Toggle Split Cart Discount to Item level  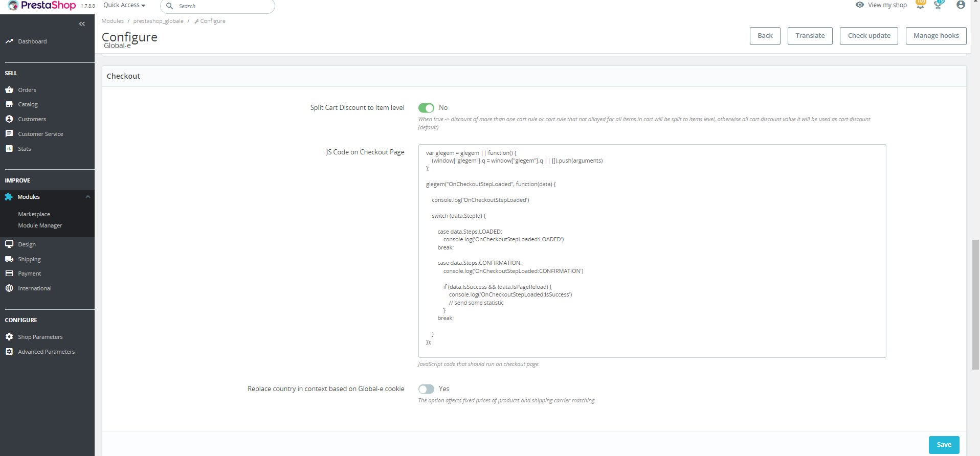click(426, 108)
